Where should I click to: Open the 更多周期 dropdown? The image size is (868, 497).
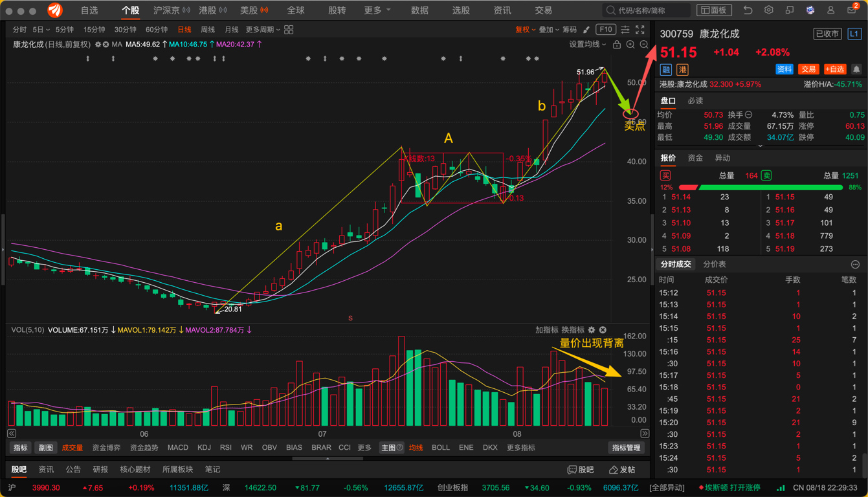263,30
